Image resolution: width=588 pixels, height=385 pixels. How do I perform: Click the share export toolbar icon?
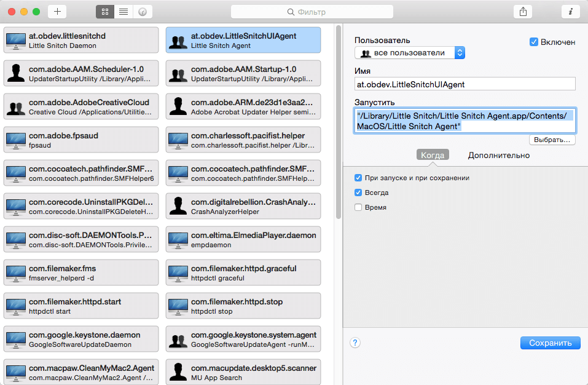tap(523, 12)
